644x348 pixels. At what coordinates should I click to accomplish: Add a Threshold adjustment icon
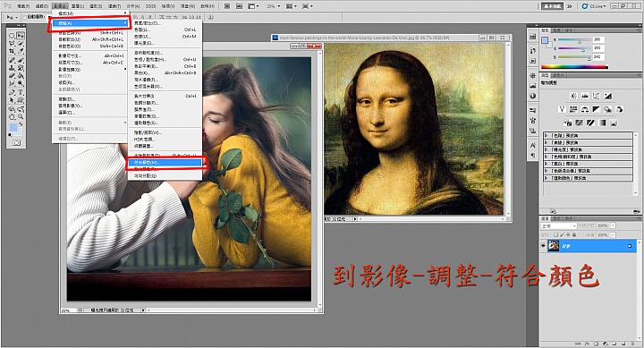(x=590, y=123)
